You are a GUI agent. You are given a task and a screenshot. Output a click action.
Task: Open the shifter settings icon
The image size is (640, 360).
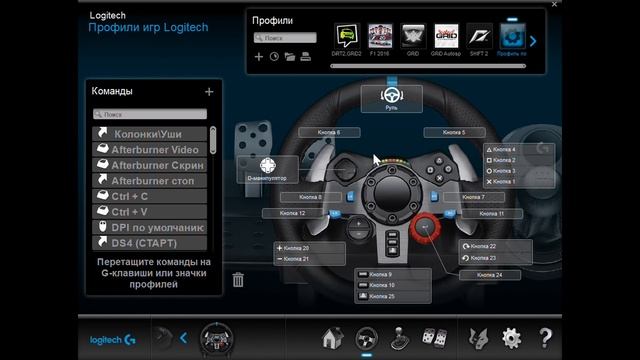pos(400,339)
